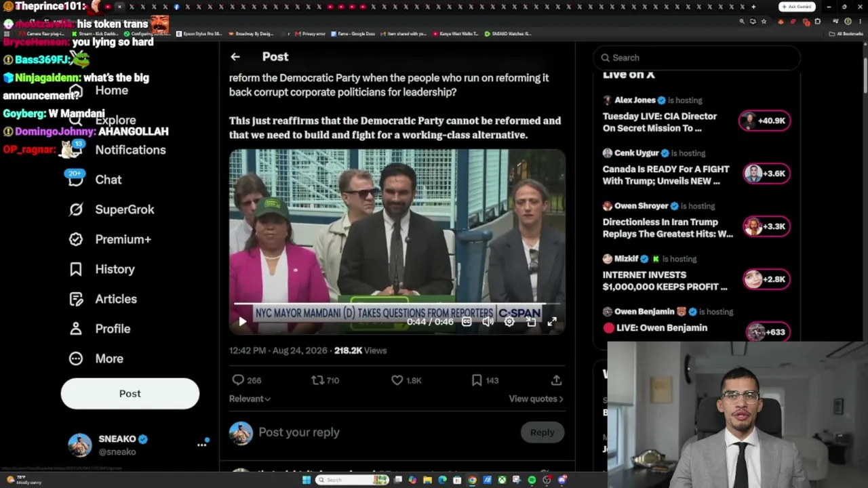Repost the post using the retweet icon
Screen dimensions: 868x488
click(317, 380)
